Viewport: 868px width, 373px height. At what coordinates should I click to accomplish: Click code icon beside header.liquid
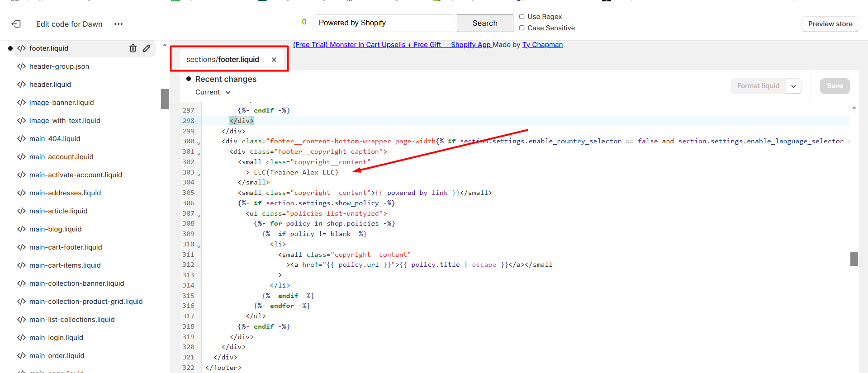(x=21, y=85)
